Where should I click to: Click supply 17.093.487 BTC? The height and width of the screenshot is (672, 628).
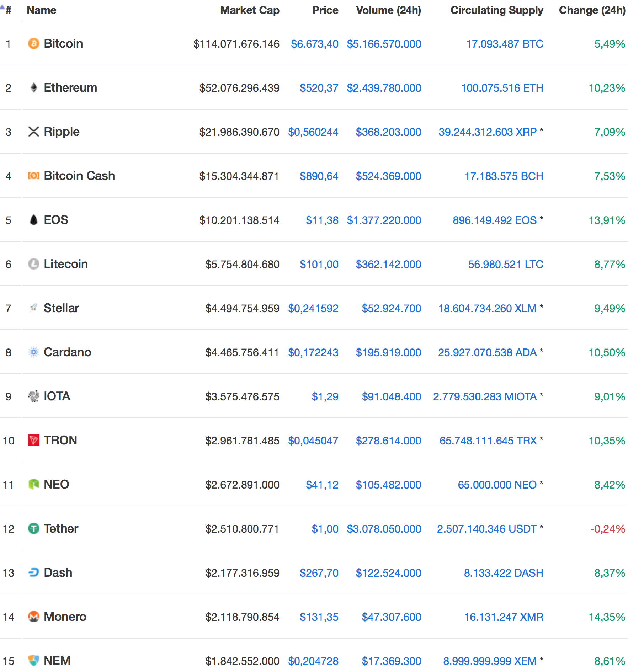(505, 44)
